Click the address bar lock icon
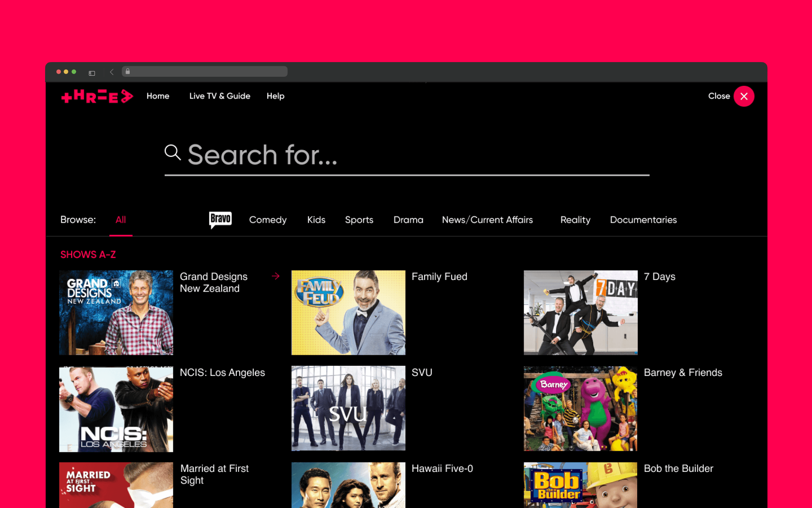 128,71
